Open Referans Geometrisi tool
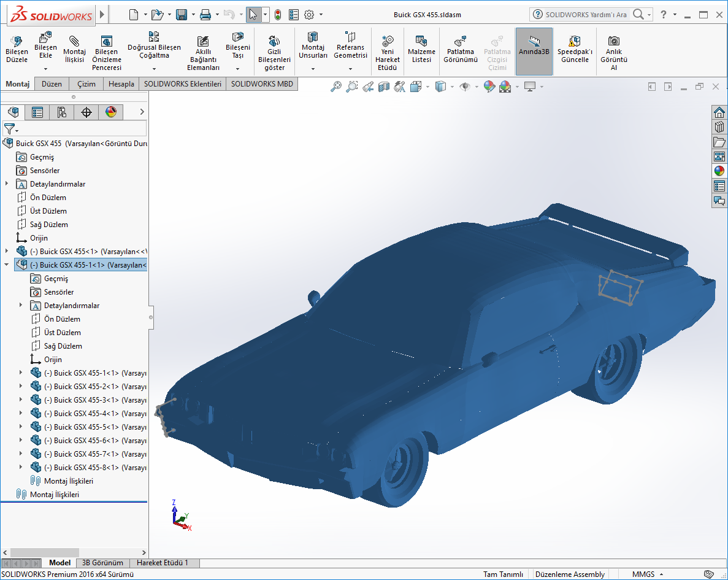Image resolution: width=728 pixels, height=580 pixels. (351, 45)
